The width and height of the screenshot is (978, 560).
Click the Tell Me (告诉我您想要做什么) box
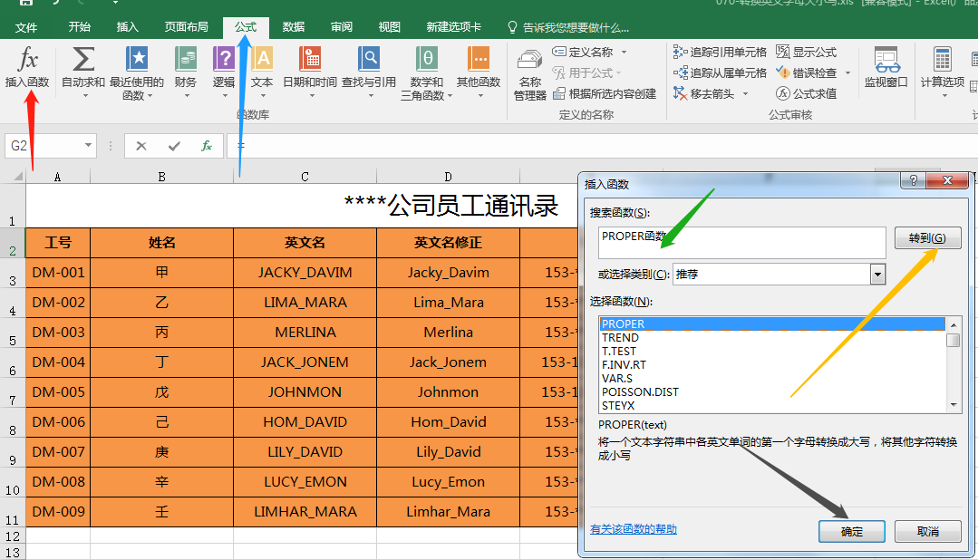568,27
